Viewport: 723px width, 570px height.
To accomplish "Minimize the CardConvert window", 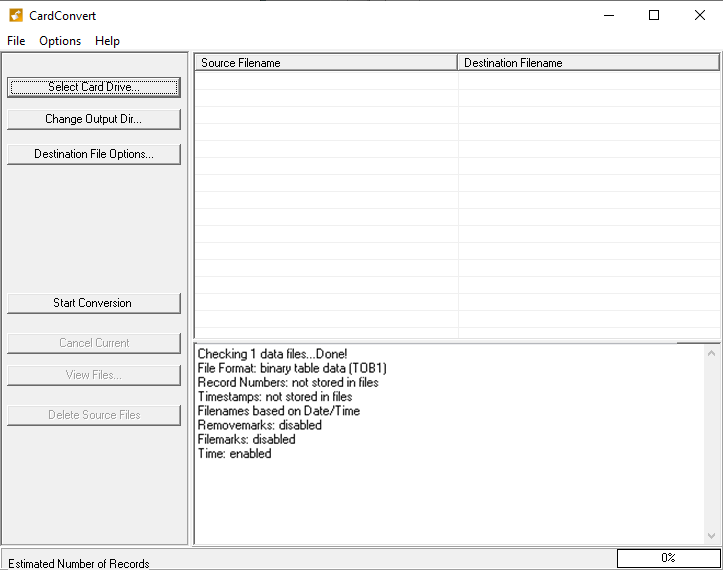I will pyautogui.click(x=609, y=15).
